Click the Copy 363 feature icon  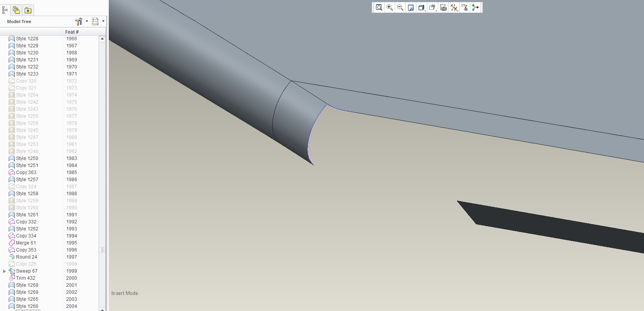coord(12,173)
